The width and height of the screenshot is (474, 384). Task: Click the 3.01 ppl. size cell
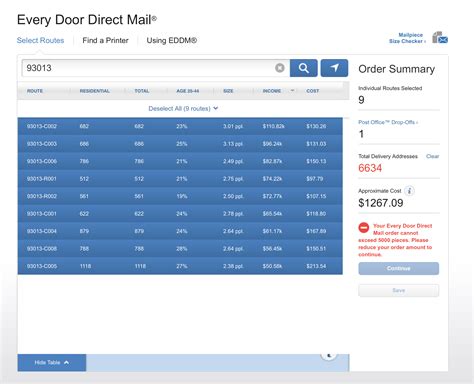[x=233, y=126]
